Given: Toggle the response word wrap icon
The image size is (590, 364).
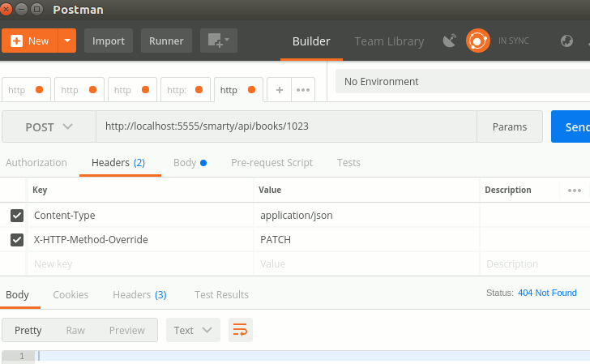Looking at the screenshot, I should pos(240,330).
